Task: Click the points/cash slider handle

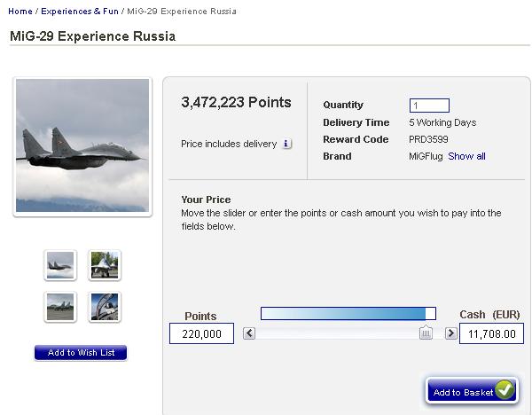Action: coord(426,333)
